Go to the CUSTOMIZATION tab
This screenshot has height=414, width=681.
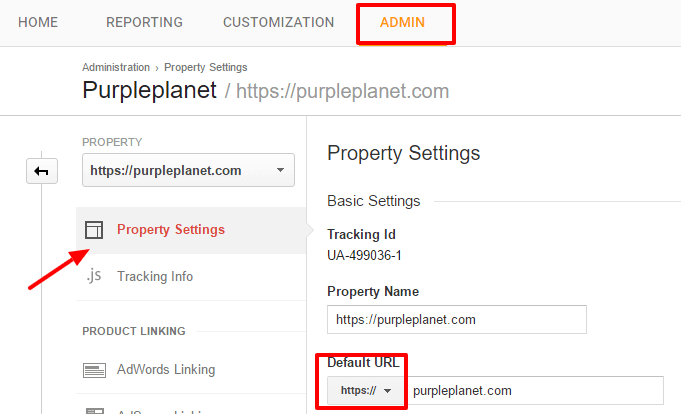click(x=279, y=22)
